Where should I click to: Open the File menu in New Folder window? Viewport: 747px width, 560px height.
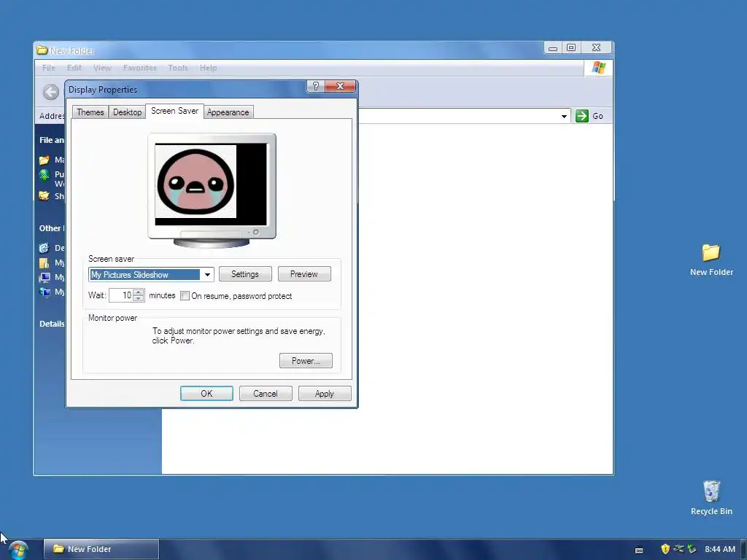click(x=49, y=68)
